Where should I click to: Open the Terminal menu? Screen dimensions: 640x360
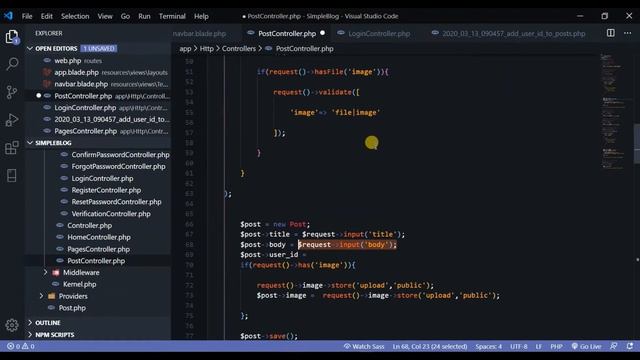[172, 16]
